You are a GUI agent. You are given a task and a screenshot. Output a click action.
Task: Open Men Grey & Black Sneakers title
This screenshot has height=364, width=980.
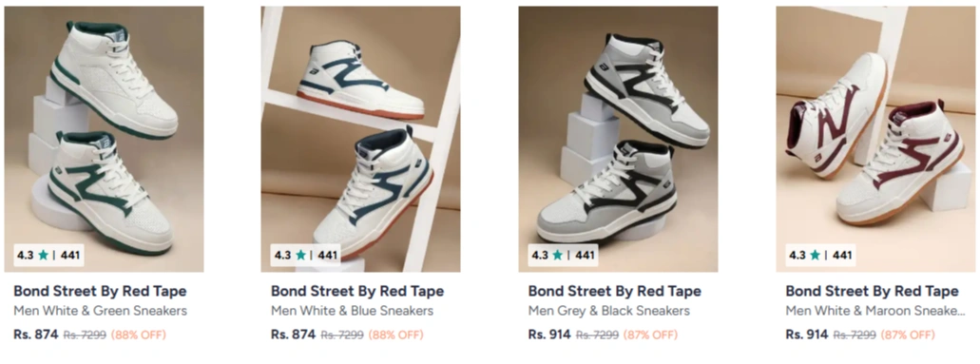(x=608, y=311)
